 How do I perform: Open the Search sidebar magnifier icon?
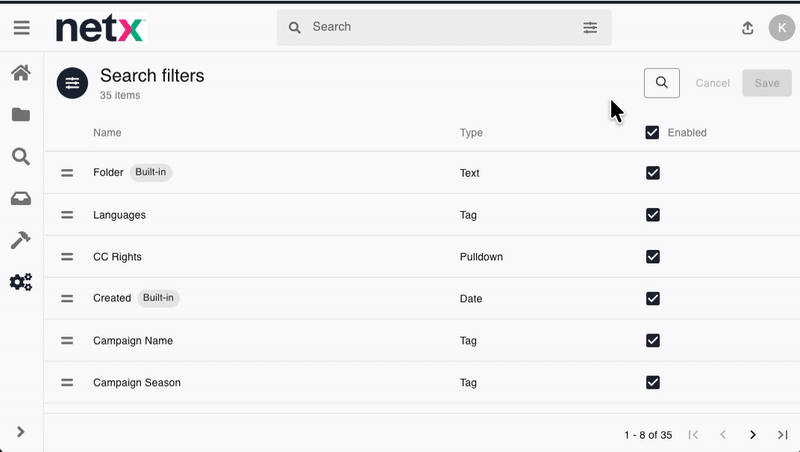click(21, 156)
